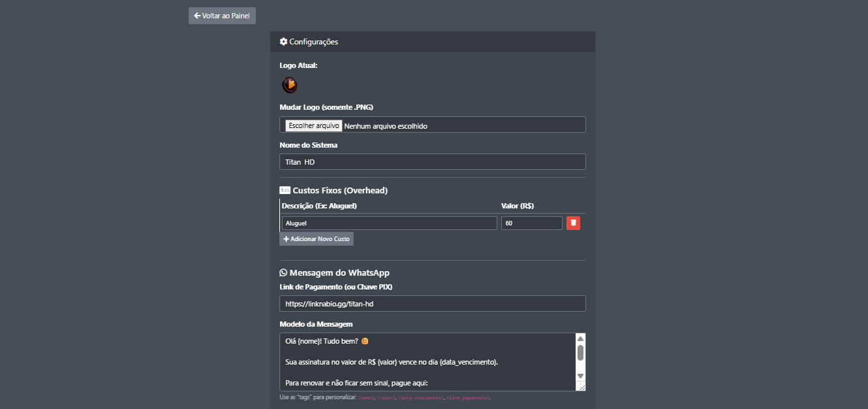This screenshot has height=409, width=868.
Task: Focus the Link de Pagamento field
Action: pos(432,304)
